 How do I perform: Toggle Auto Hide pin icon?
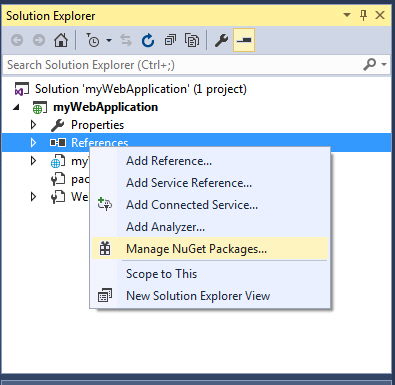pos(363,15)
